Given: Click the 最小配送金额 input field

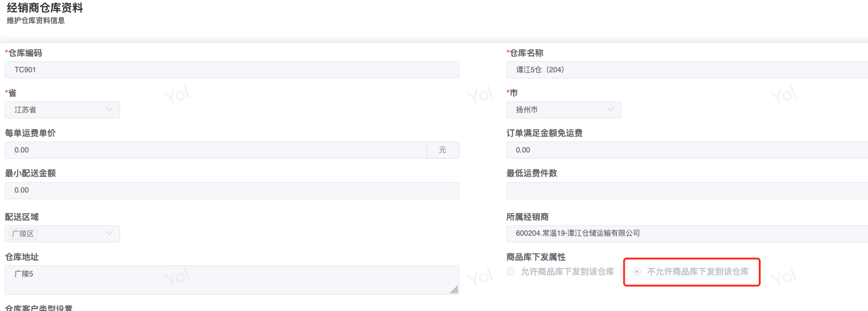Looking at the screenshot, I should pos(232,191).
